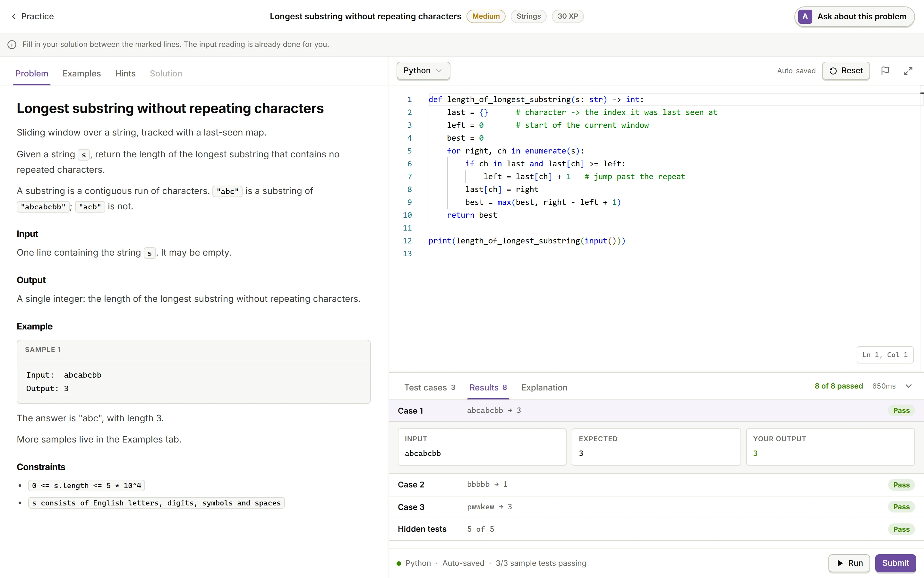Select the Problem tab
This screenshot has height=578, width=924.
(x=32, y=74)
